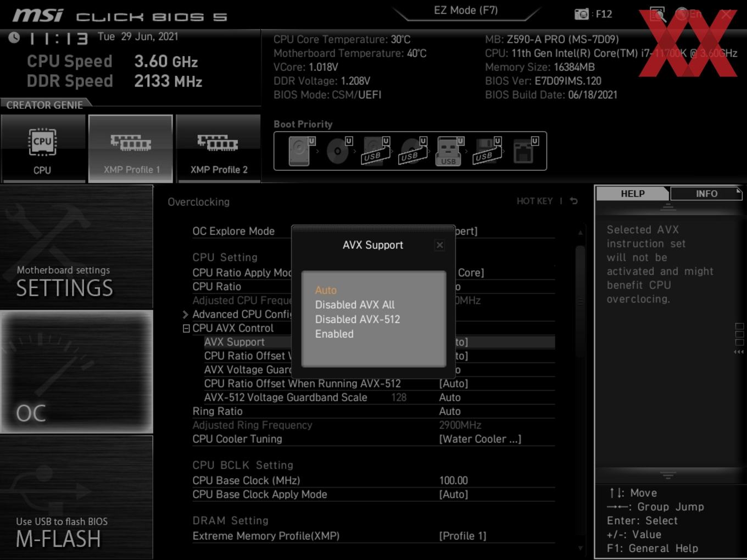Click the HOT KEY button
This screenshot has height=560, width=747.
click(x=534, y=201)
